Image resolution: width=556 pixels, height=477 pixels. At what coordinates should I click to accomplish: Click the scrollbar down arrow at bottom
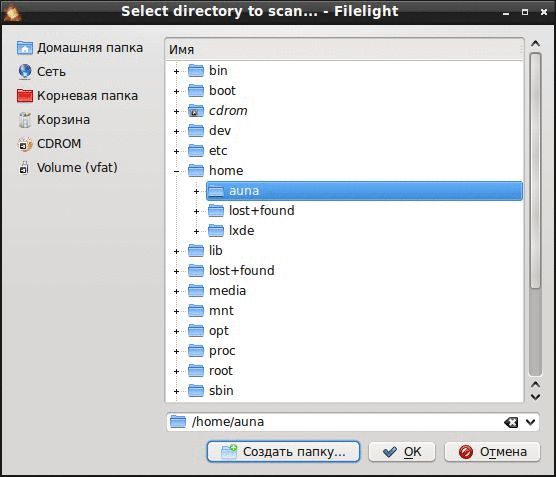535,397
